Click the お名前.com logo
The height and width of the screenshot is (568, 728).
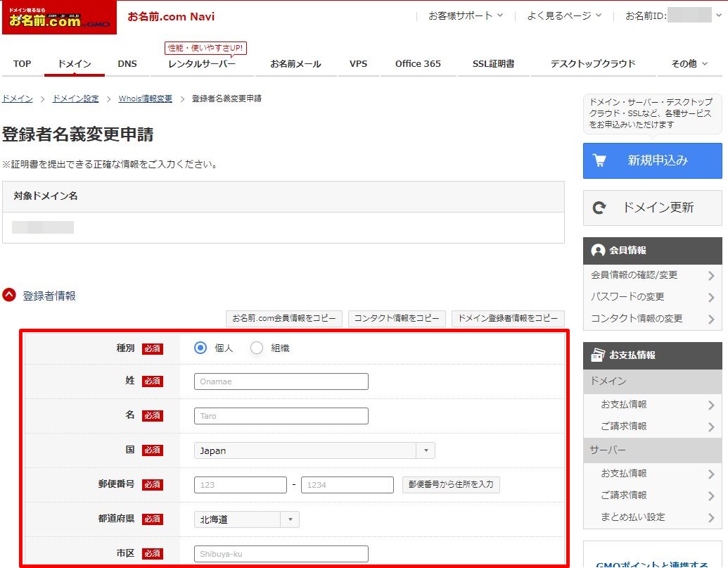(x=60, y=18)
